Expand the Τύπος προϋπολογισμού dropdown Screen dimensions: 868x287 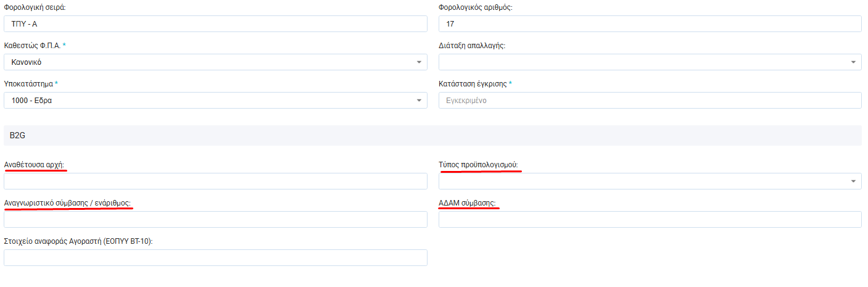pos(650,181)
